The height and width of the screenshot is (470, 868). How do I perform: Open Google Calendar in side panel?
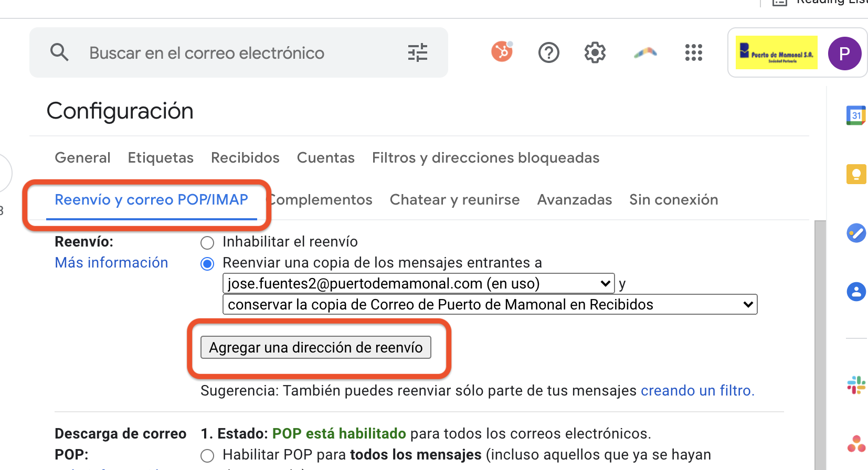pyautogui.click(x=856, y=115)
